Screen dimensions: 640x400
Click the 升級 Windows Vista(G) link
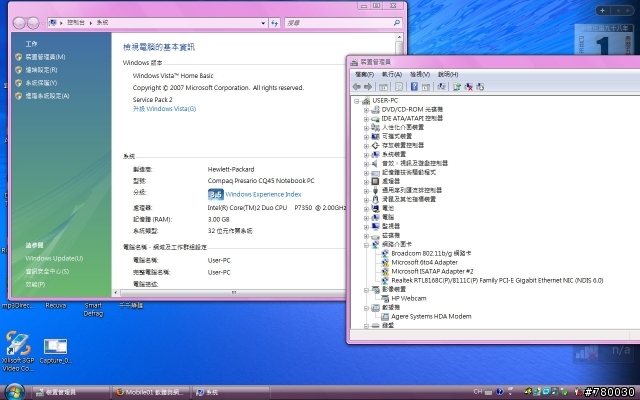[x=164, y=109]
